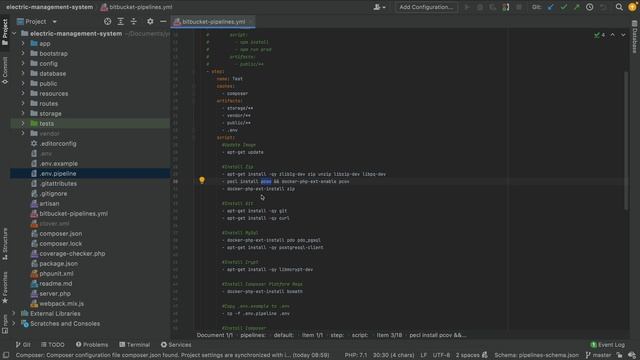The height and width of the screenshot is (360, 640).
Task: Click the tool windows quick access icon
Action: pyautogui.click(x=6, y=355)
